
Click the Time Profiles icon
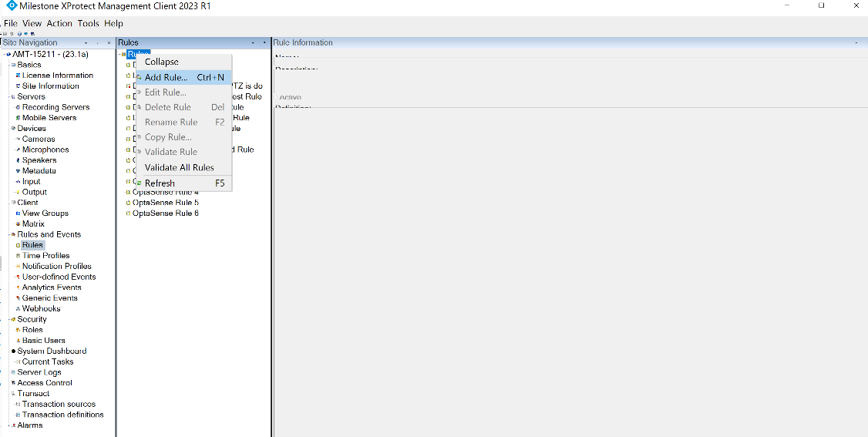pos(18,256)
